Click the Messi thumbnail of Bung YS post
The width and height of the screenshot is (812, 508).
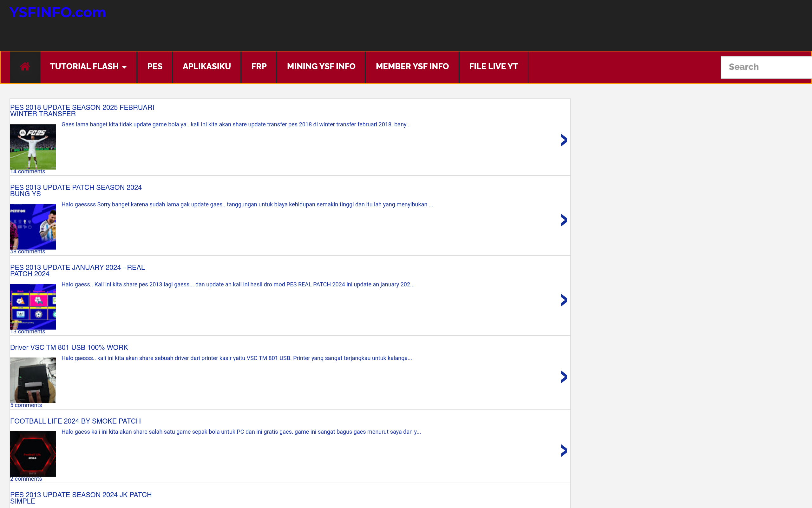(x=33, y=226)
